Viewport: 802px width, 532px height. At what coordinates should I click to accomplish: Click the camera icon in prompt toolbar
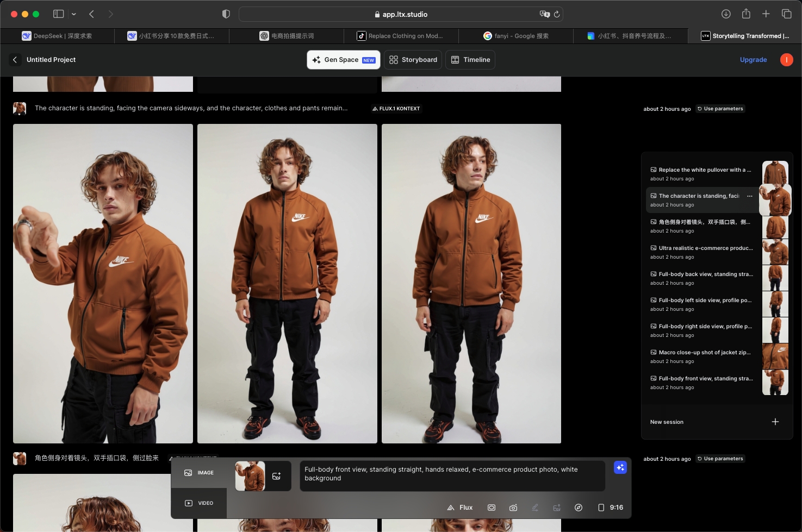tap(513, 508)
